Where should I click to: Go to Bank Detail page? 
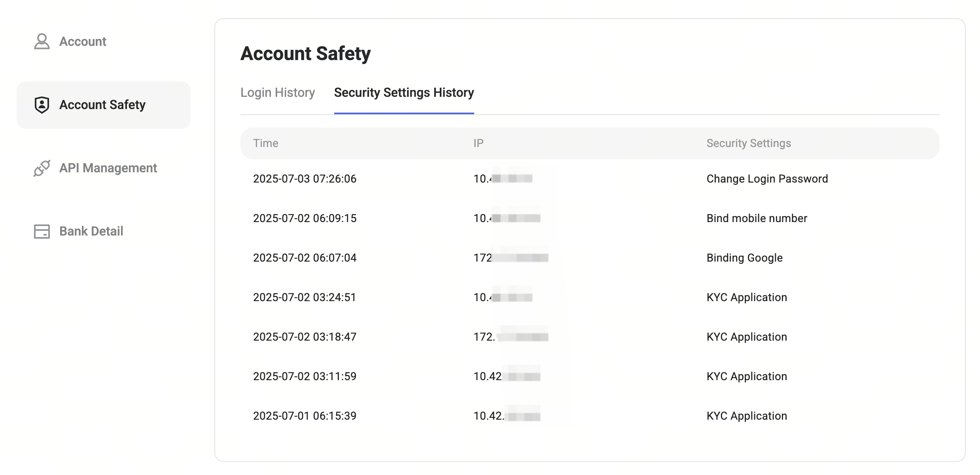point(91,231)
